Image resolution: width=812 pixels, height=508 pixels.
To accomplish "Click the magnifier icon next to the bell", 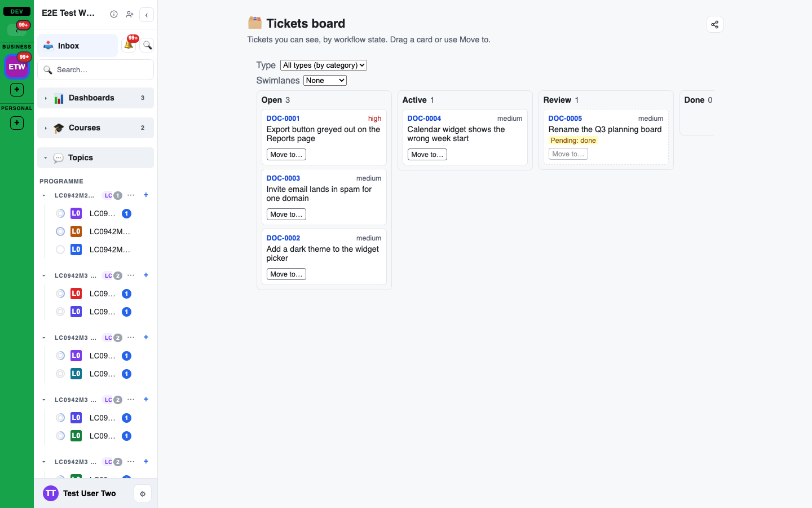I will click(147, 45).
